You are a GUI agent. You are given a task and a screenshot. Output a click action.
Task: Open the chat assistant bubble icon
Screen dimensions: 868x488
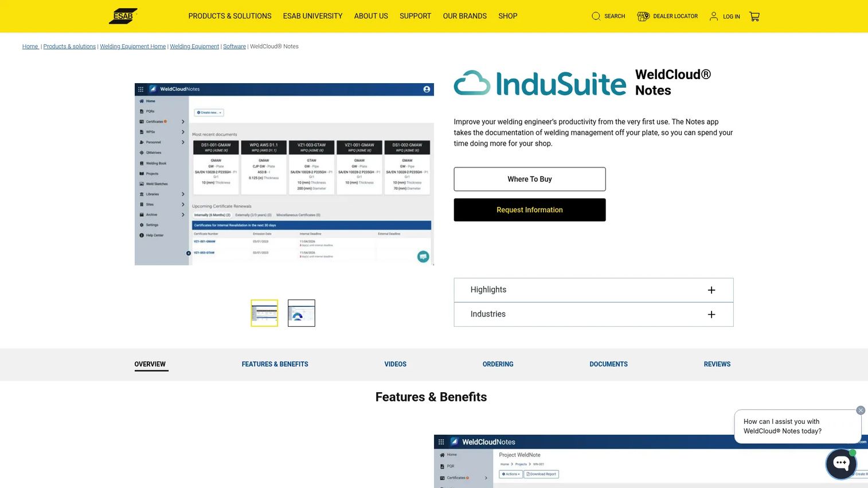841,463
